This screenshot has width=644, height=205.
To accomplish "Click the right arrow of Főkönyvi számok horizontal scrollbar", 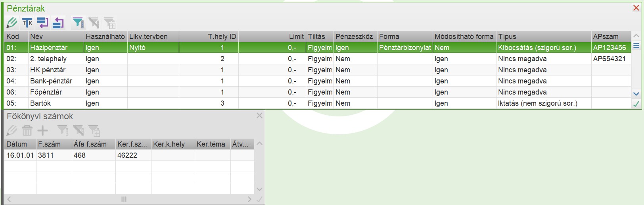I will (249, 199).
